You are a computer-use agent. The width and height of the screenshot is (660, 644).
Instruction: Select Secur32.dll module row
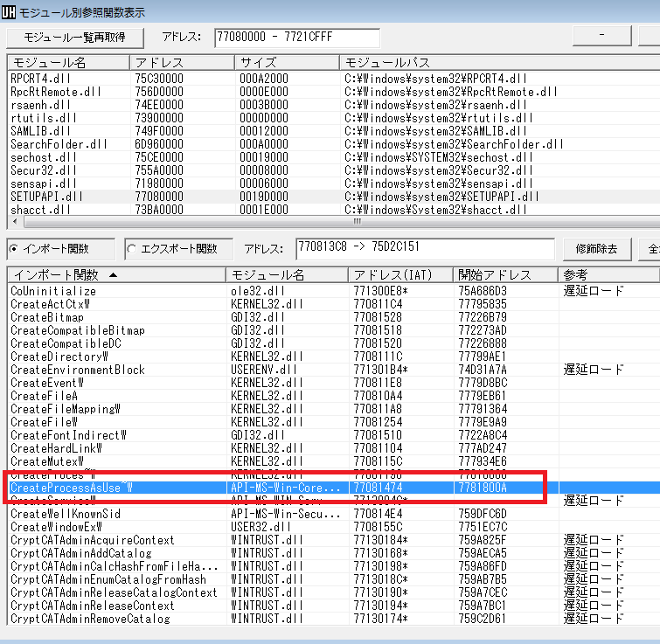334,170
